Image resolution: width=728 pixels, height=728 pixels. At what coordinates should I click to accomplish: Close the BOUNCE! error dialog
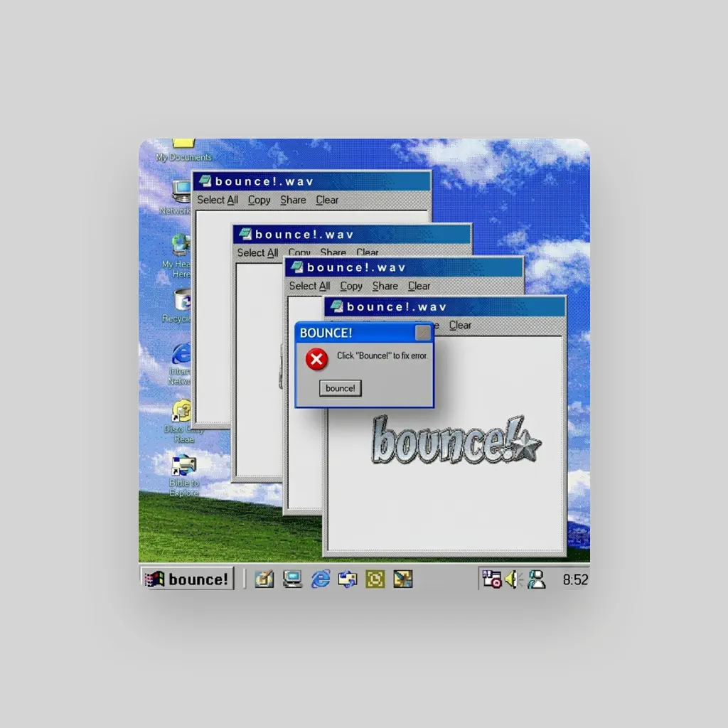[422, 333]
